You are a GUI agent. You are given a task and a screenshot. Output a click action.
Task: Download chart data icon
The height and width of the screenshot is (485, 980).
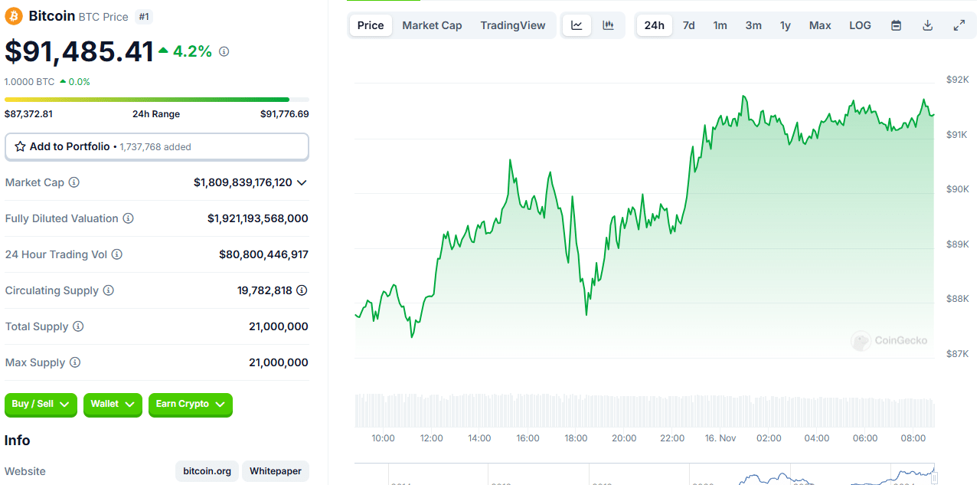coord(928,25)
